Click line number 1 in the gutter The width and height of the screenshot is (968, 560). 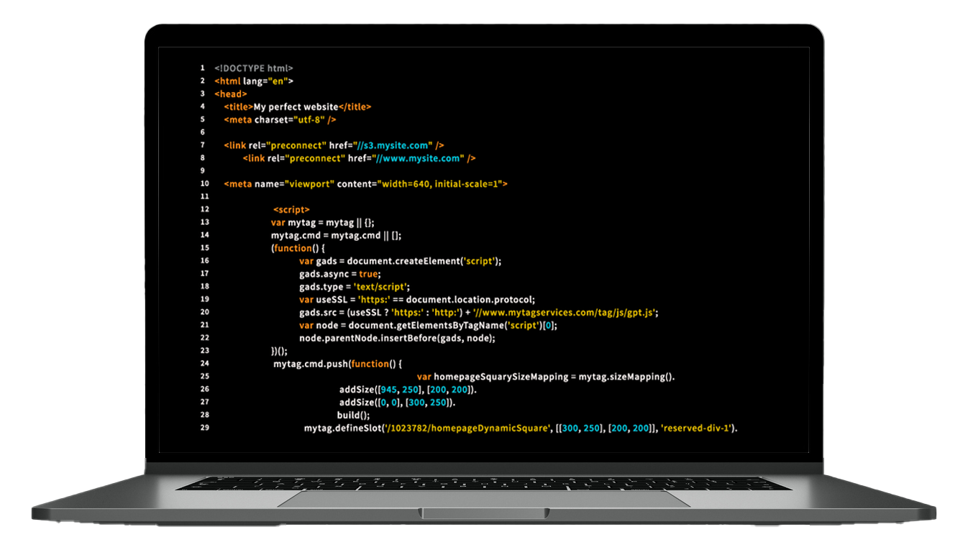click(203, 68)
